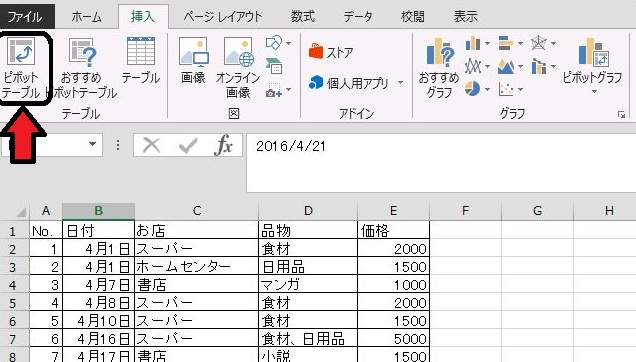Switch to the データ tab

(x=357, y=17)
